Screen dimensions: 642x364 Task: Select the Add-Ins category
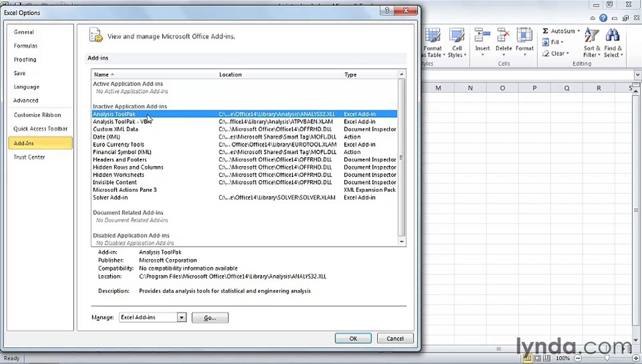[x=40, y=143]
